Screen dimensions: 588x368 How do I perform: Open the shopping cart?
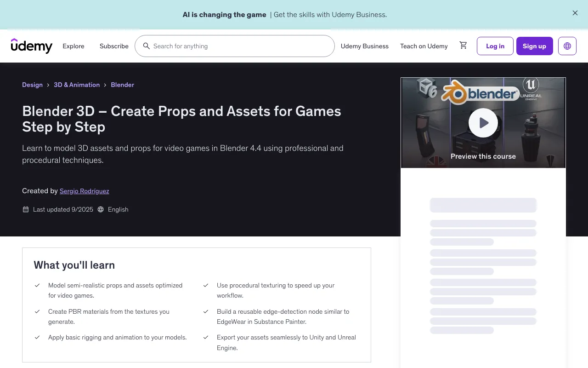pos(463,46)
